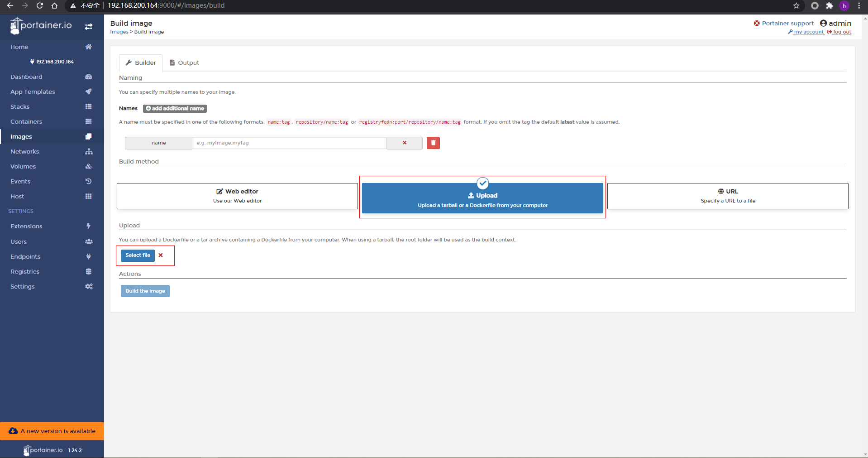This screenshot has width=868, height=458.
Task: Click the Networks sitemap icon
Action: tap(89, 151)
